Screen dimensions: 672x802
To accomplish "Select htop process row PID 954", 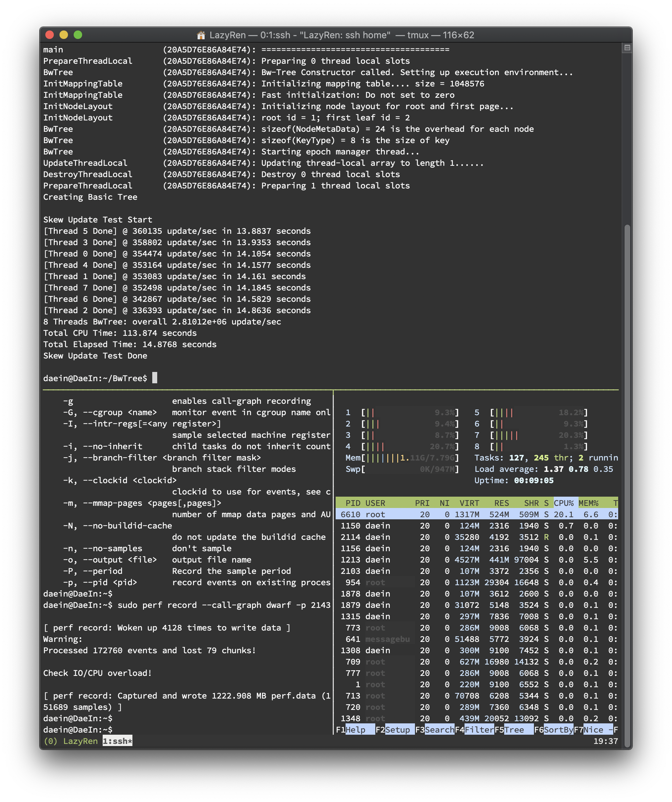I will [477, 582].
